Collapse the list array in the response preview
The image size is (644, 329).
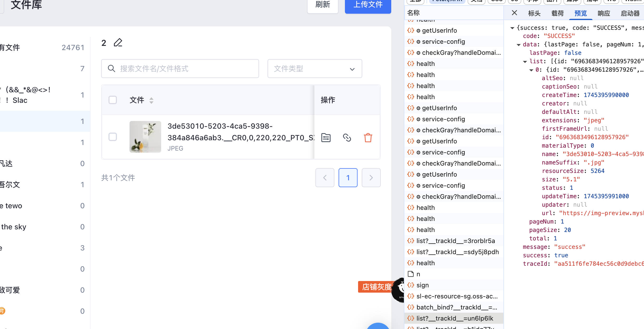(x=525, y=61)
